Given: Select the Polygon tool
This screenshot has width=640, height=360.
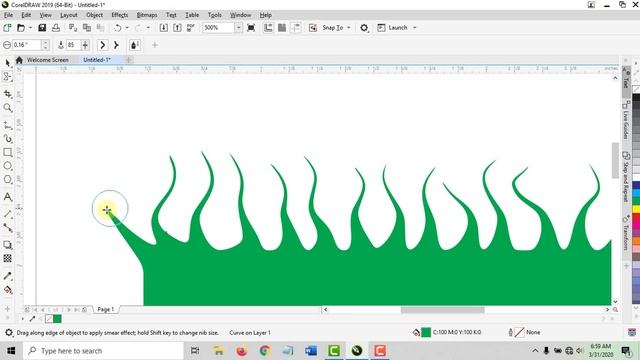Looking at the screenshot, I should (x=7, y=180).
